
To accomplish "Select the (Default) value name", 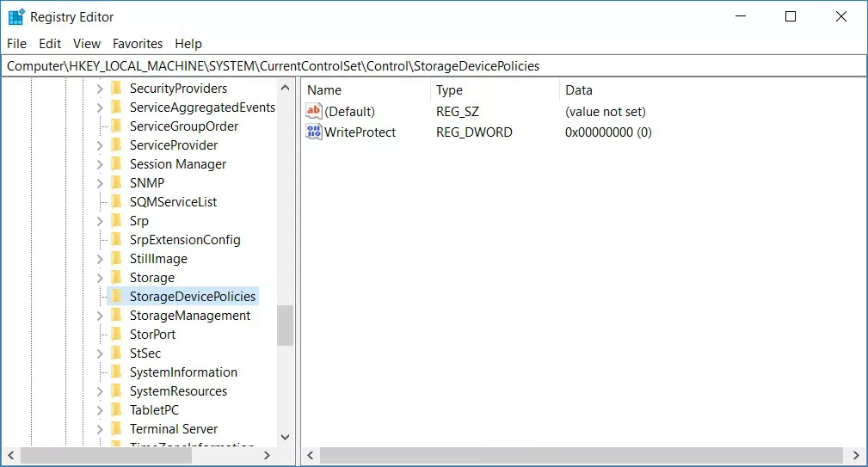I will tap(349, 112).
